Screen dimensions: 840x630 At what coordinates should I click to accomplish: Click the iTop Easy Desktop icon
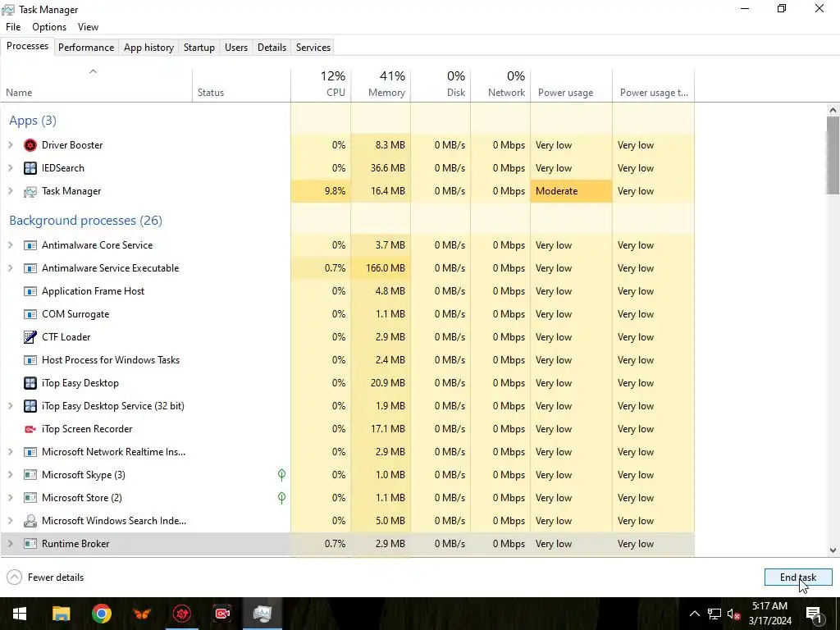30,383
